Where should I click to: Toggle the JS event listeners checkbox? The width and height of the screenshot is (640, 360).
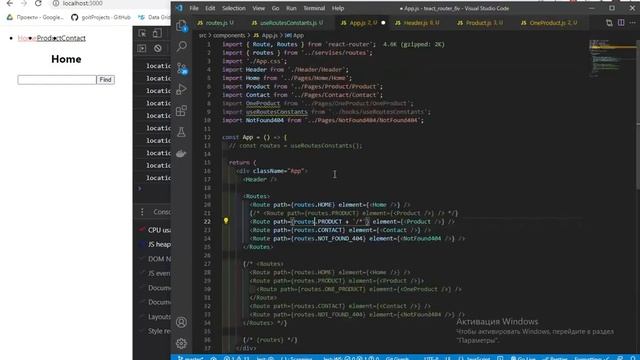click(x=142, y=273)
